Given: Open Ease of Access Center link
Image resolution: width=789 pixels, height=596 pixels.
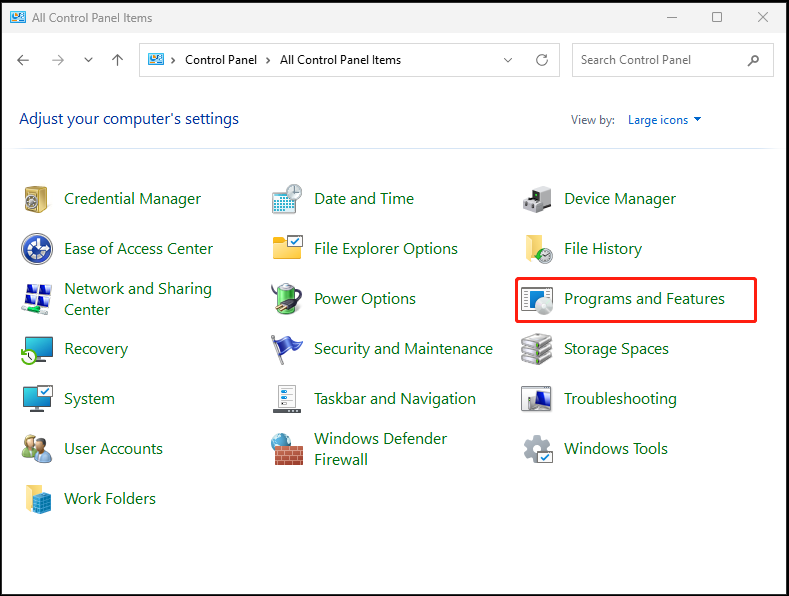Looking at the screenshot, I should (138, 249).
